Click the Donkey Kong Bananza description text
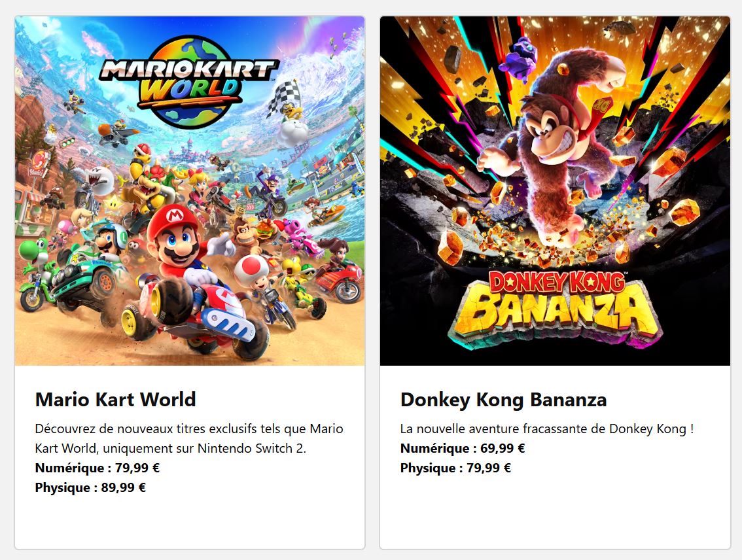The width and height of the screenshot is (742, 560). click(x=547, y=429)
